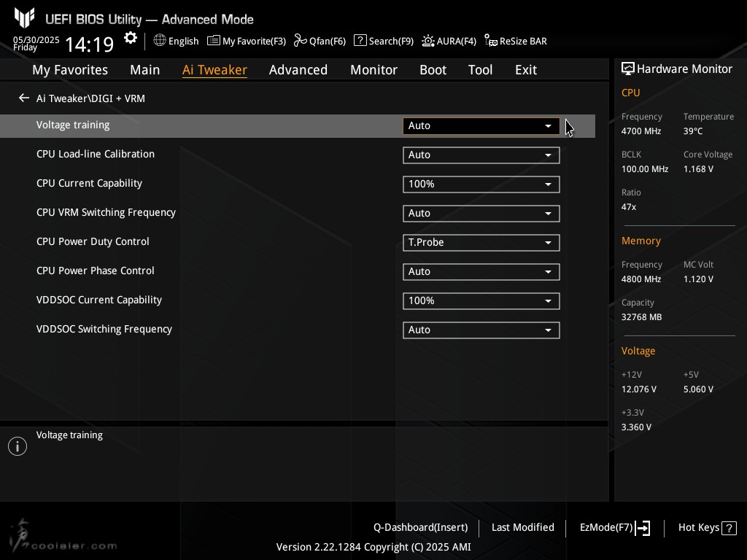
Task: Open the Tool tab
Action: click(x=480, y=70)
